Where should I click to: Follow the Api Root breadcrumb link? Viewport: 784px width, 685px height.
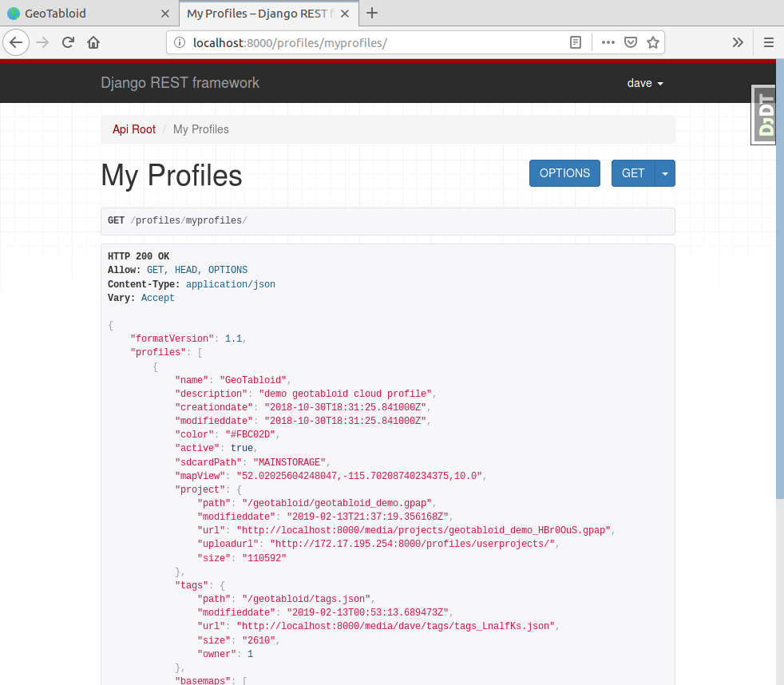tap(134, 129)
